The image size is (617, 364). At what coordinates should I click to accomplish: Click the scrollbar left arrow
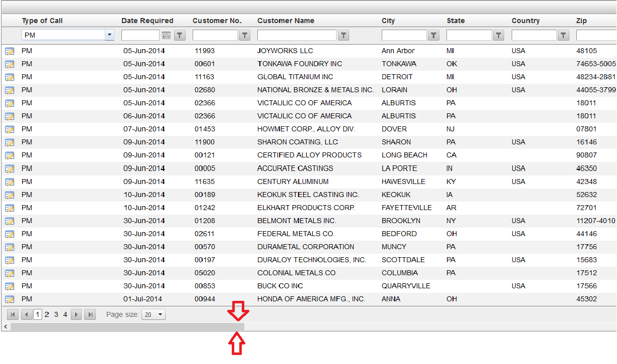pos(6,327)
